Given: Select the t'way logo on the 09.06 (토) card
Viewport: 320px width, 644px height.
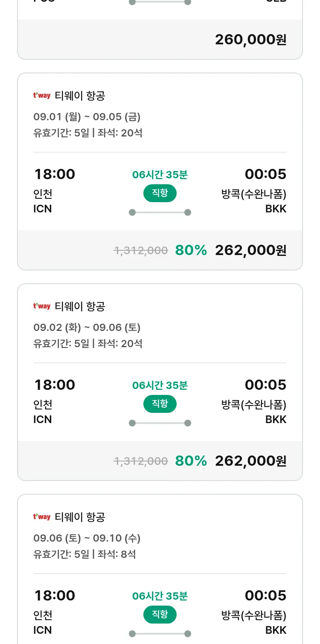Looking at the screenshot, I should coord(42,517).
